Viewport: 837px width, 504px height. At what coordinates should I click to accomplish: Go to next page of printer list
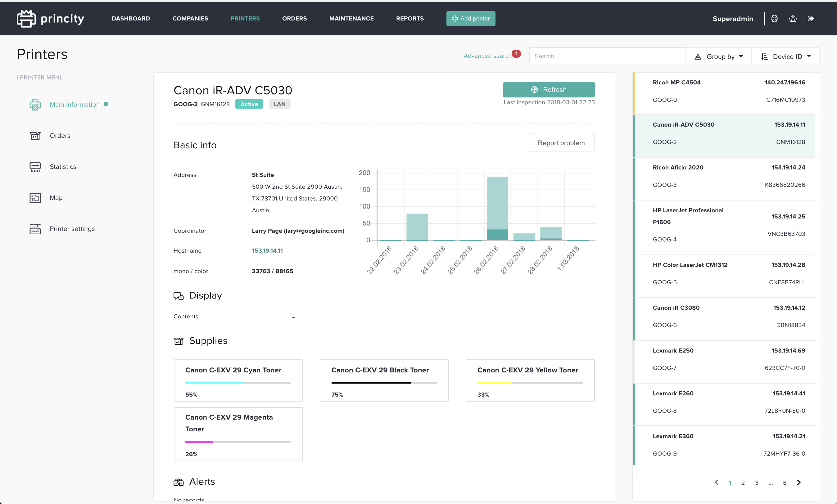(x=799, y=482)
